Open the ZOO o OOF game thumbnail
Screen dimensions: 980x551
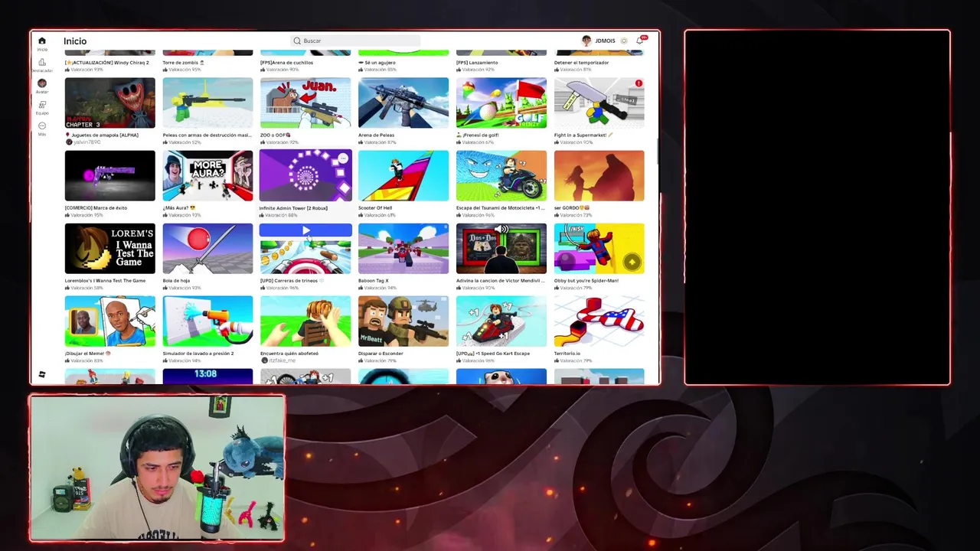click(305, 103)
